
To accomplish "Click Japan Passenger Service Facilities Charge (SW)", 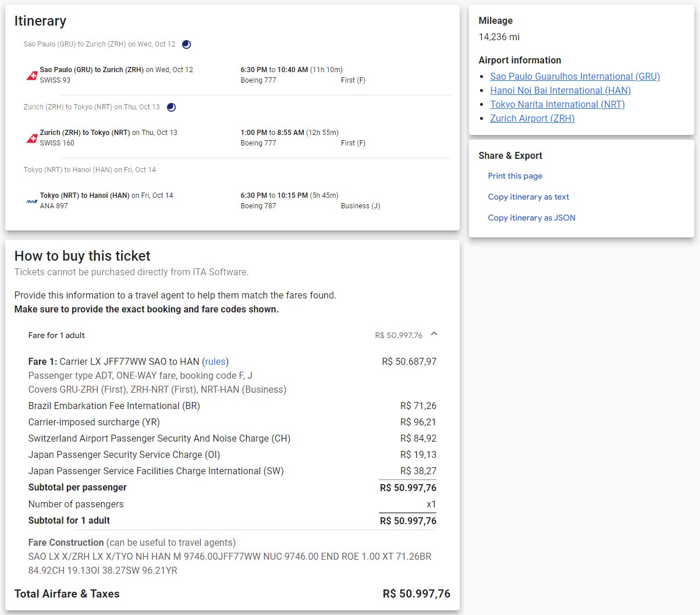I will click(156, 471).
